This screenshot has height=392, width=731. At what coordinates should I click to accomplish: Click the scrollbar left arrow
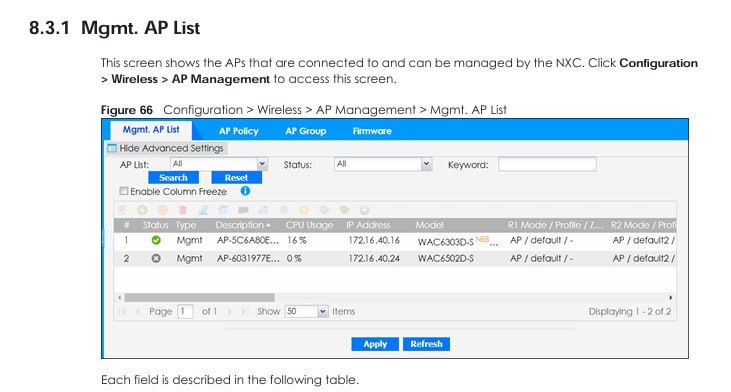click(x=120, y=297)
